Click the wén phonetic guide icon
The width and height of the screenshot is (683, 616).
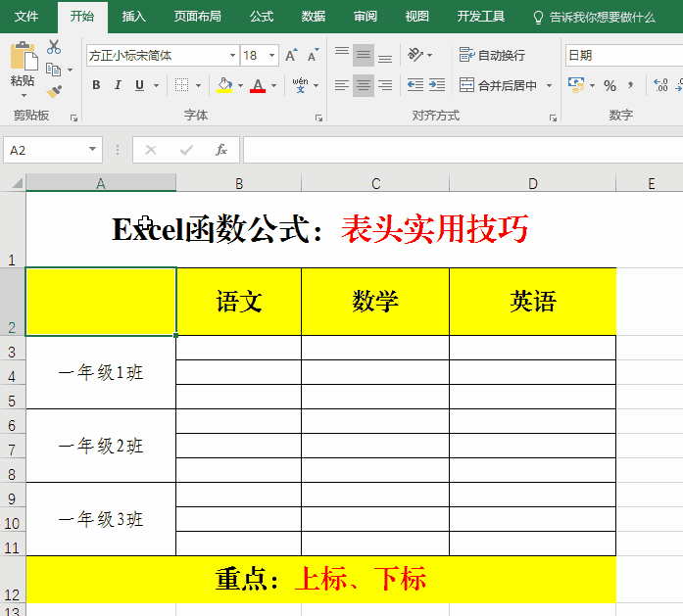pyautogui.click(x=300, y=85)
